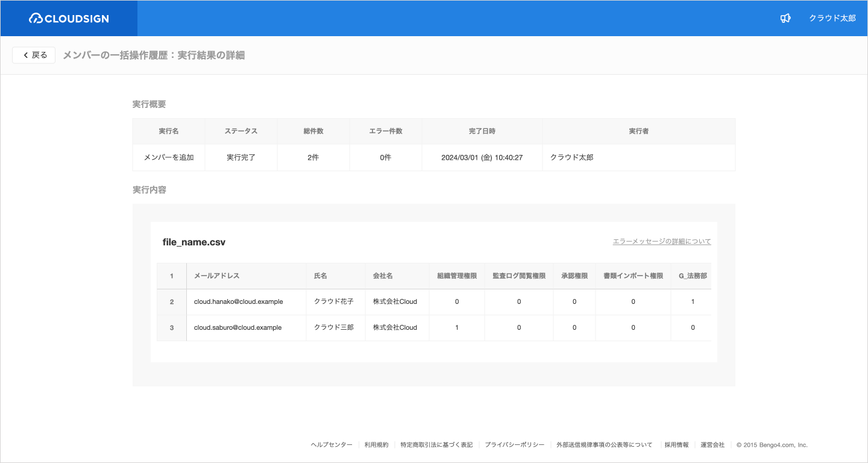Click the メンバーを追加 execution name cell
This screenshot has width=868, height=463.
(169, 157)
